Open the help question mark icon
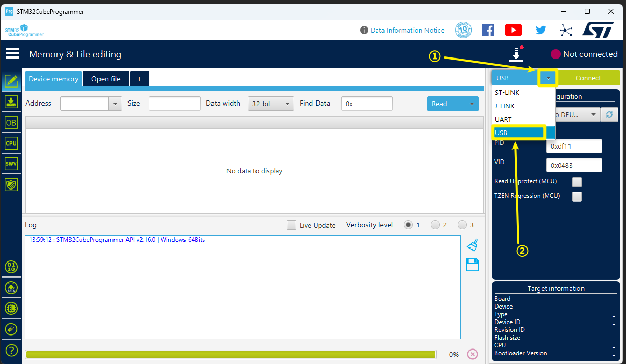Screen dimensions: 626x364 tap(11, 350)
